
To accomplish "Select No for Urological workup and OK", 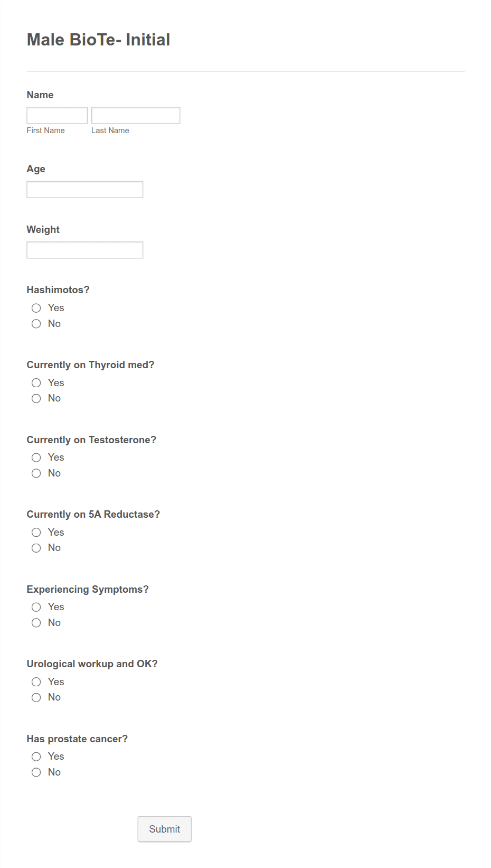I will click(x=36, y=697).
